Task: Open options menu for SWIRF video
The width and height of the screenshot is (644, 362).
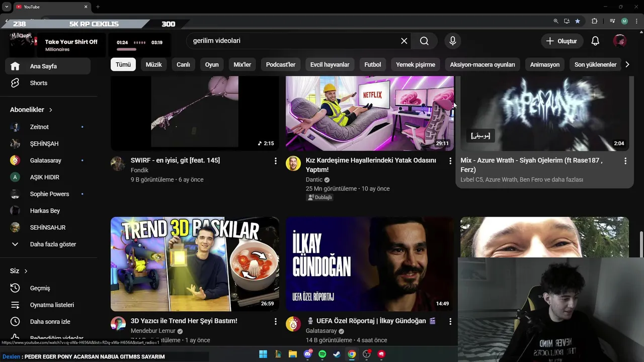Action: 275,161
